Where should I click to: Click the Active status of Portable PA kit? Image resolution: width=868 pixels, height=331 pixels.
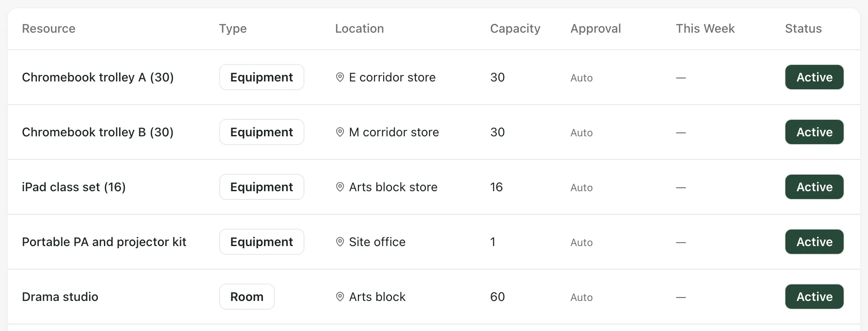point(814,242)
